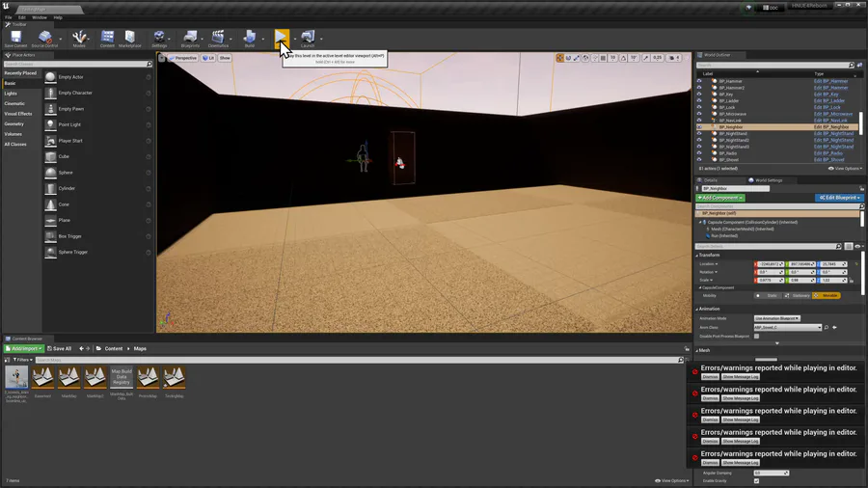Open the Animation Mode dropdown
This screenshot has height=488, width=868.
point(777,318)
